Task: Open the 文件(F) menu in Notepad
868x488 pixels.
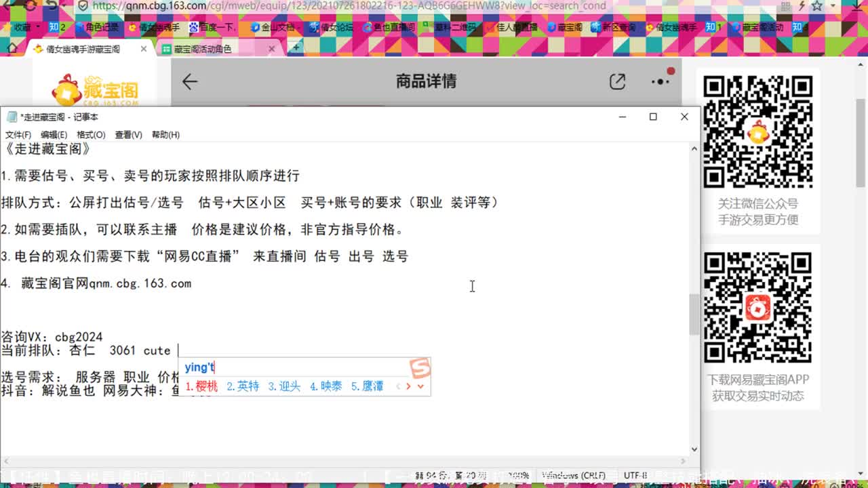Action: (x=18, y=135)
